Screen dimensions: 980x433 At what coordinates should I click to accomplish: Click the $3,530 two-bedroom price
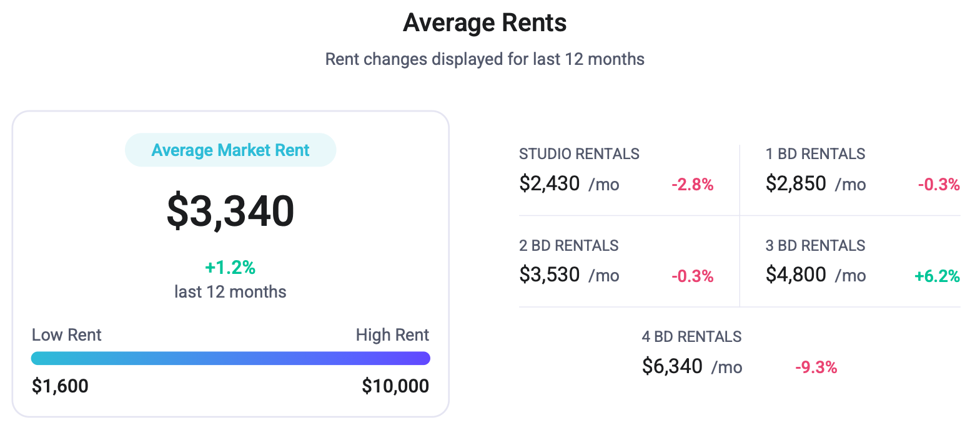tap(550, 275)
